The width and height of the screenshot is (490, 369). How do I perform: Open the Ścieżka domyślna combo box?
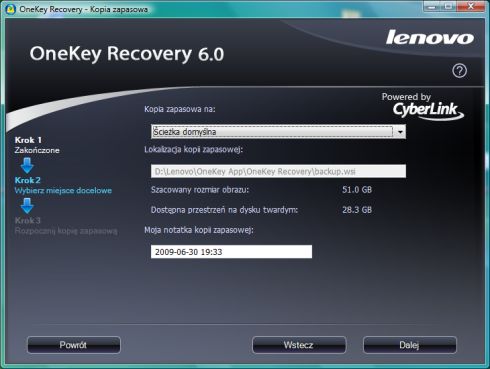click(x=278, y=132)
